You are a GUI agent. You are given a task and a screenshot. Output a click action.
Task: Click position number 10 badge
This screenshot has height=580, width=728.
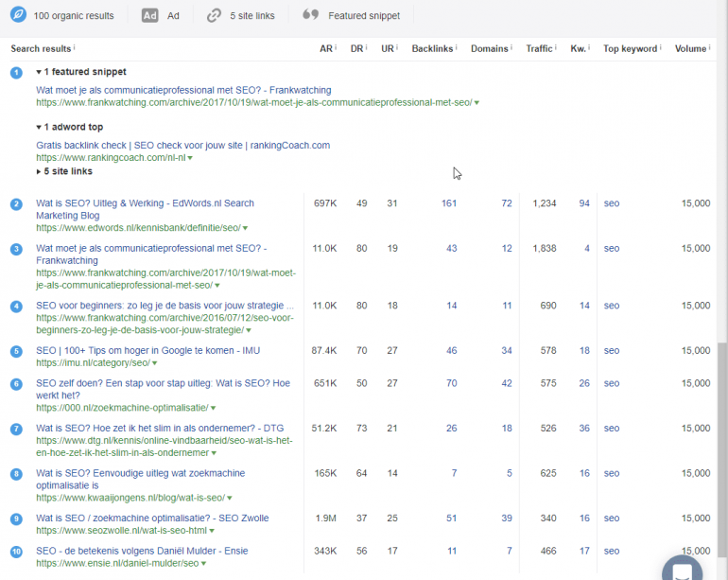point(16,552)
